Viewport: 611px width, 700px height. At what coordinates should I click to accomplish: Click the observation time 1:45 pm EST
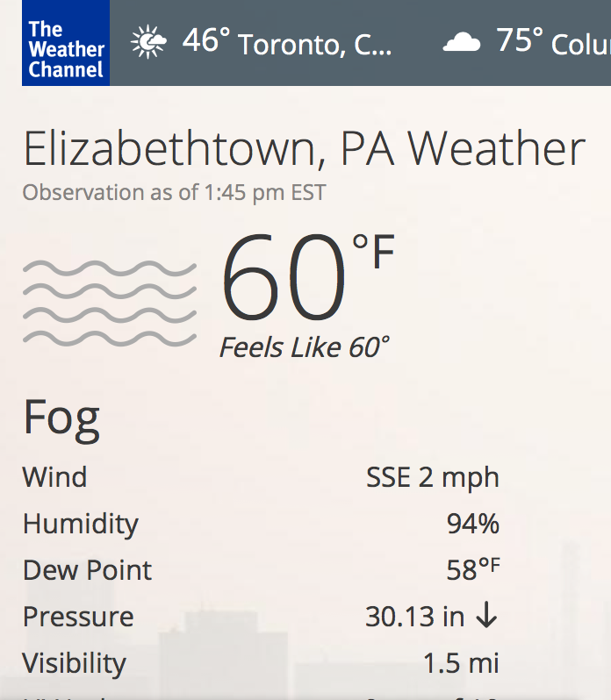point(264,192)
